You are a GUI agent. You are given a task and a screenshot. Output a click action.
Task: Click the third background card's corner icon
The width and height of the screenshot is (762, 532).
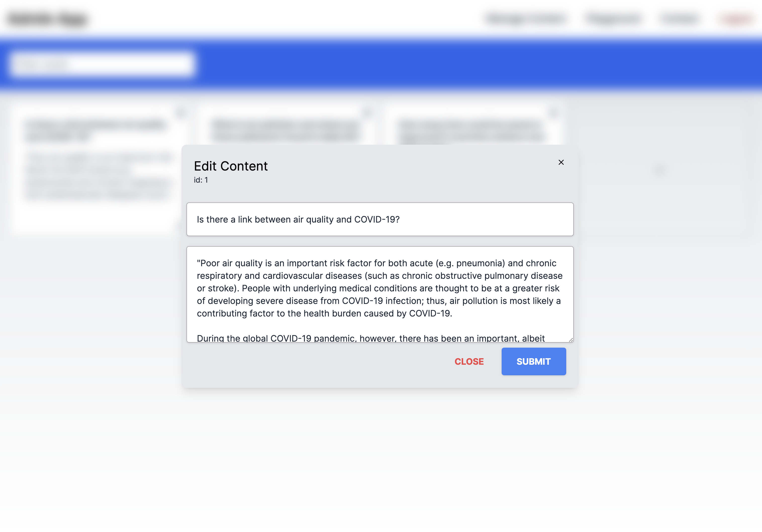pyautogui.click(x=553, y=113)
